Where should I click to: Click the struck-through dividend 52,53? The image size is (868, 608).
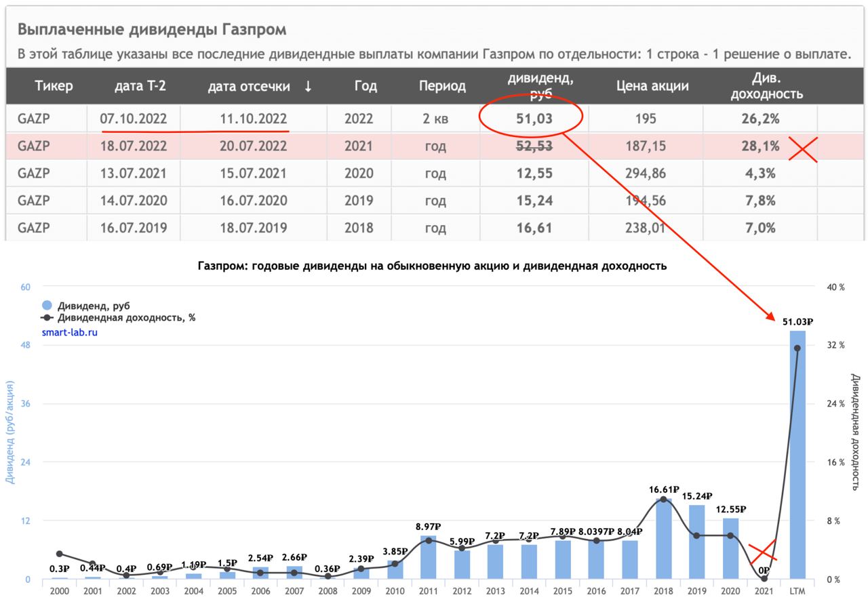pyautogui.click(x=533, y=146)
